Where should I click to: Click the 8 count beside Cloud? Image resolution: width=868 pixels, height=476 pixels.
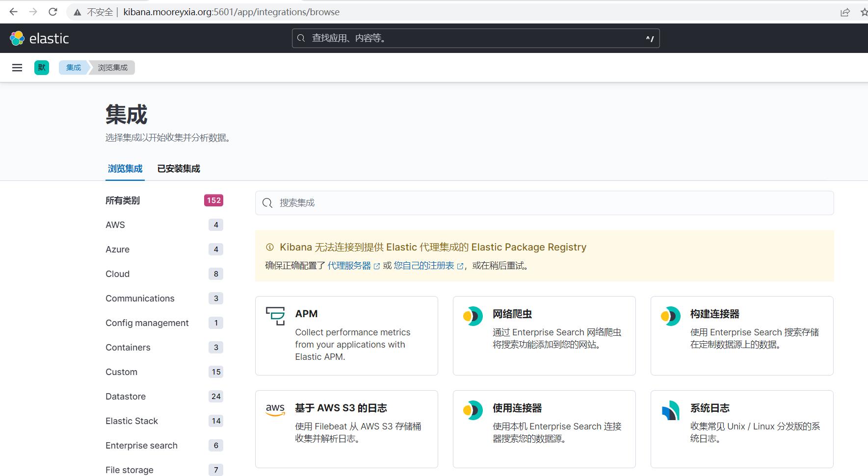pyautogui.click(x=216, y=274)
